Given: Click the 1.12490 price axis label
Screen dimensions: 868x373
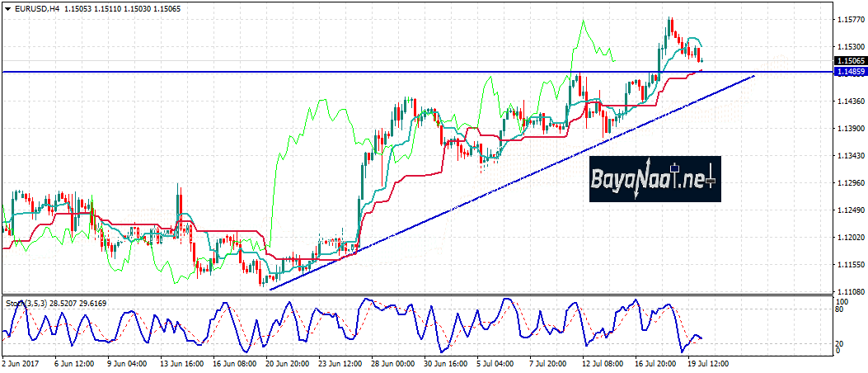Looking at the screenshot, I should click(849, 210).
